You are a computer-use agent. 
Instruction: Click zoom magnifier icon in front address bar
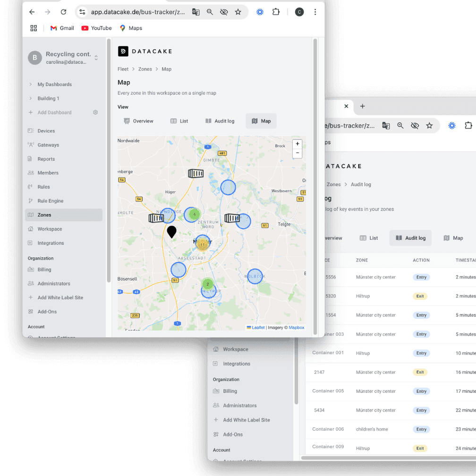coord(210,12)
